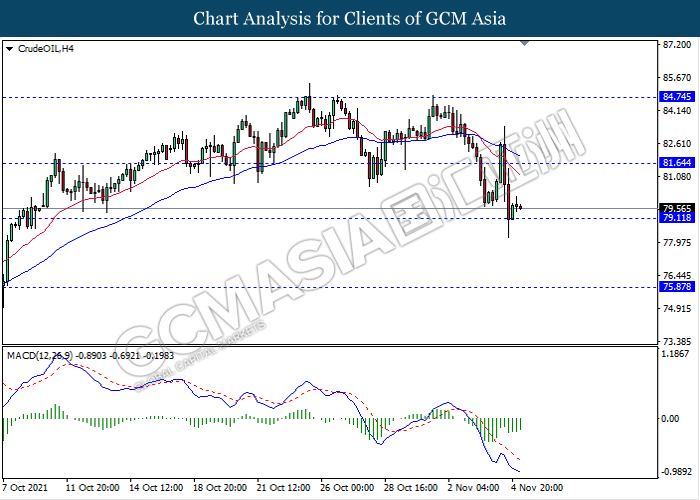This screenshot has width=700, height=500.
Task: Click the 21 Oct 12:00 time label
Action: pos(284,488)
